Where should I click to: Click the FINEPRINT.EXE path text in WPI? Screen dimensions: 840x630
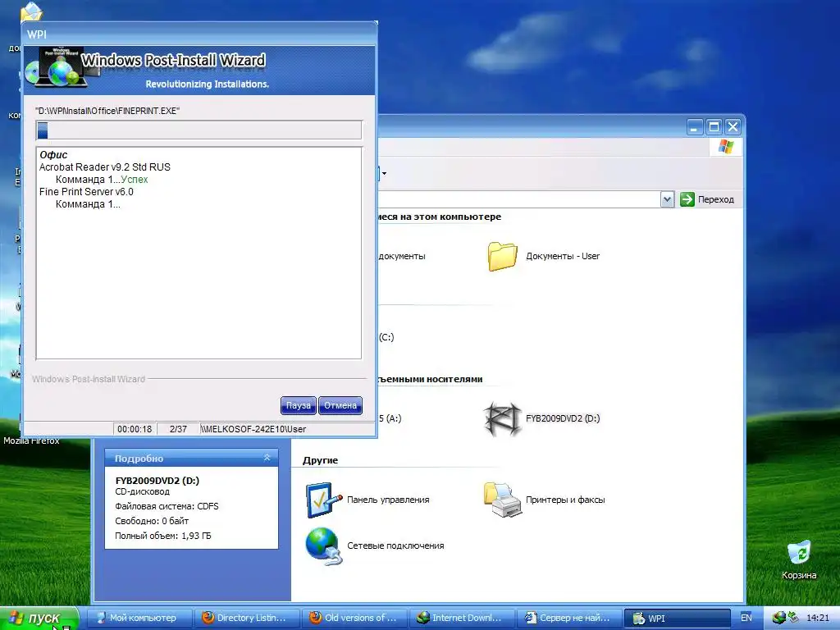pyautogui.click(x=107, y=111)
